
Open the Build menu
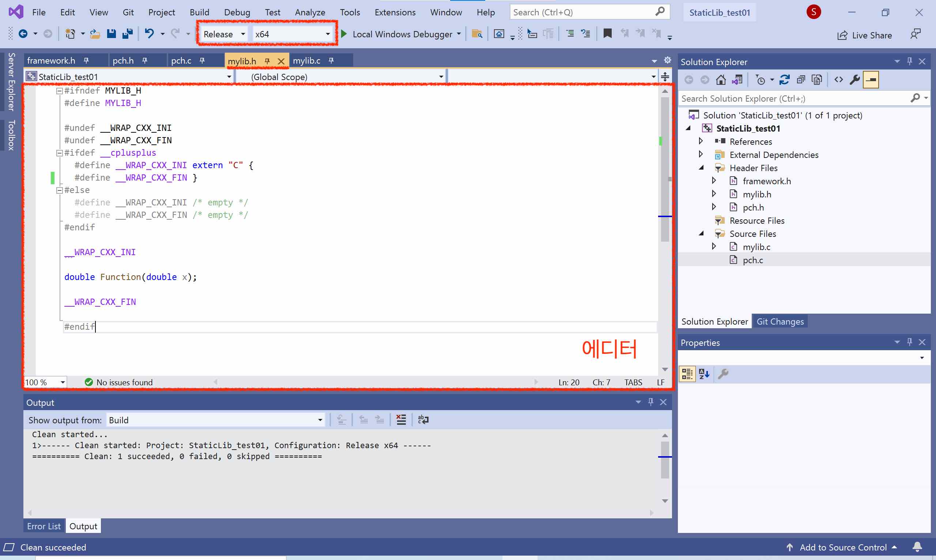[200, 12]
